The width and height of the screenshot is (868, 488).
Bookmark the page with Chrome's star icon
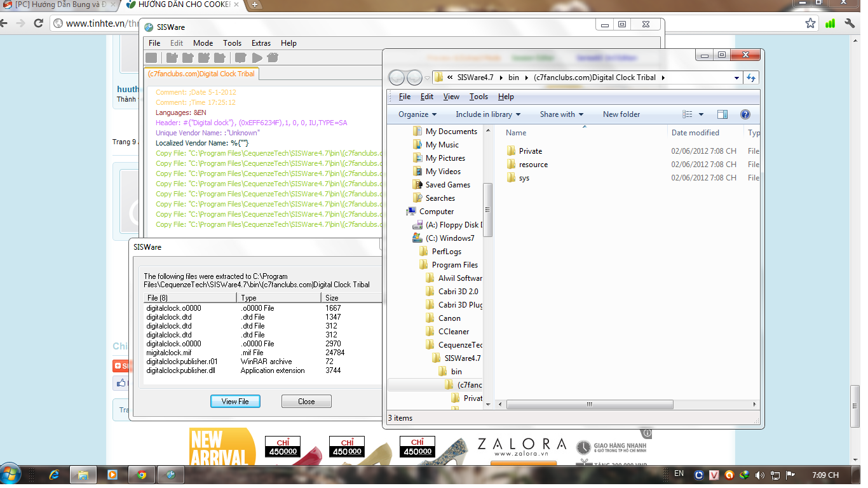coord(810,24)
